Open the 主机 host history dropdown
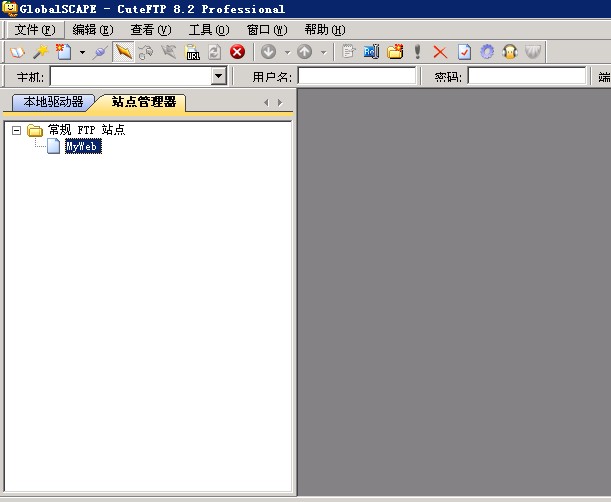Viewport: 611px width, 502px height. coord(219,76)
